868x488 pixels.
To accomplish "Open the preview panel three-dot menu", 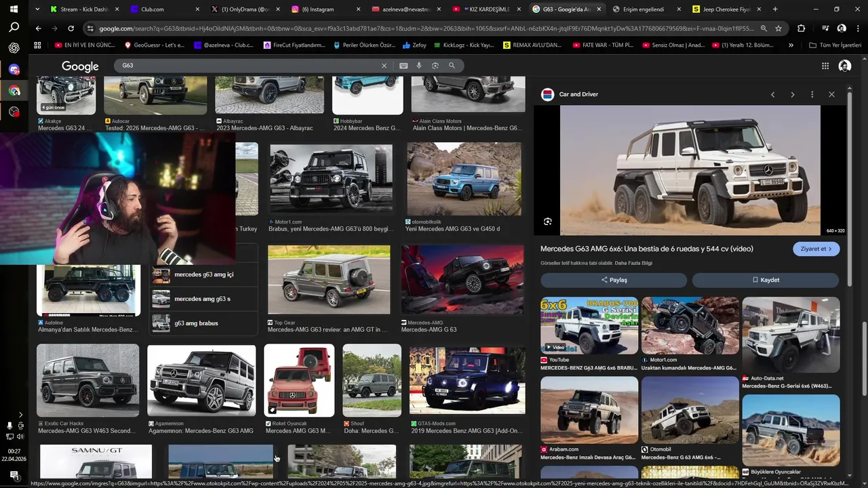I will tap(812, 95).
